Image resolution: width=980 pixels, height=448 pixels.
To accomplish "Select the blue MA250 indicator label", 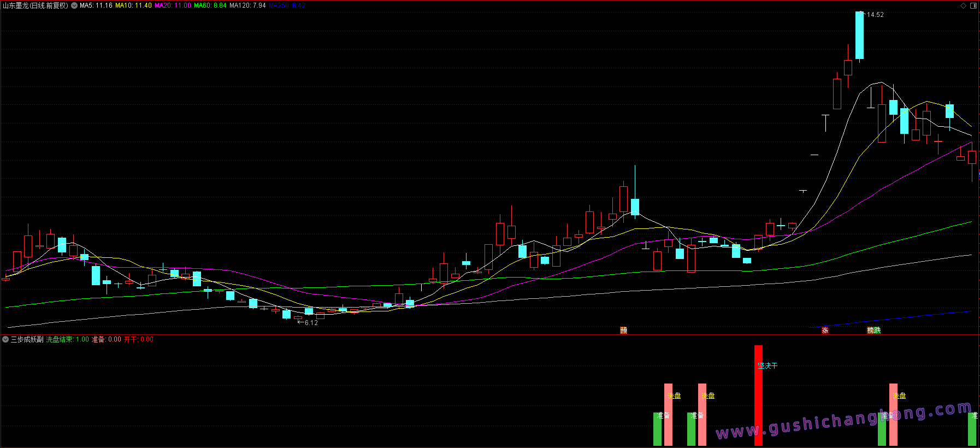I will coord(287,5).
